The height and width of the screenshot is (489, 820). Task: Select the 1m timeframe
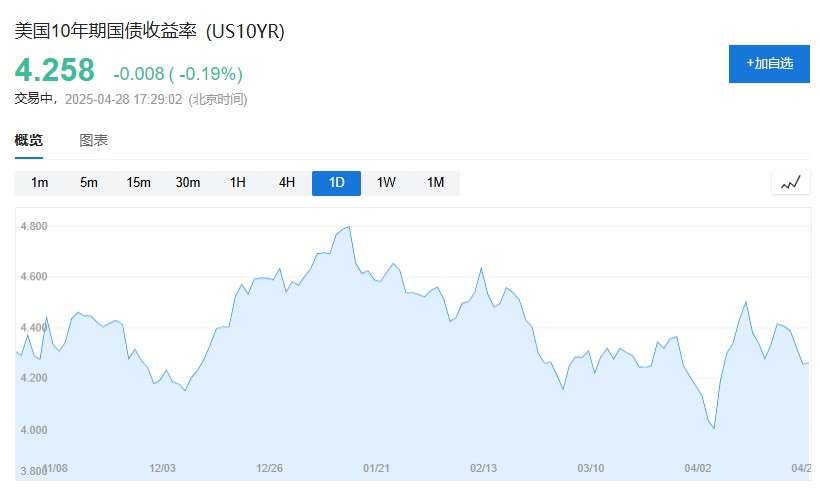click(40, 183)
